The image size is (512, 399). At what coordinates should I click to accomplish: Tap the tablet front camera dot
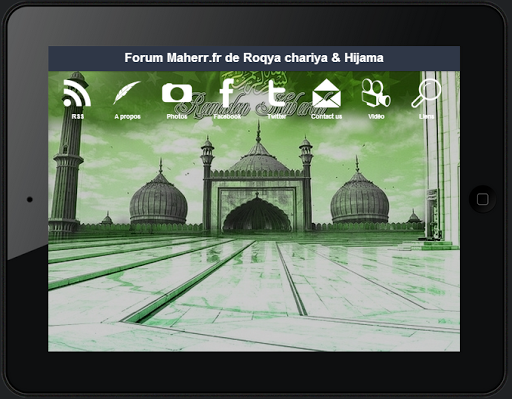pos(30,199)
